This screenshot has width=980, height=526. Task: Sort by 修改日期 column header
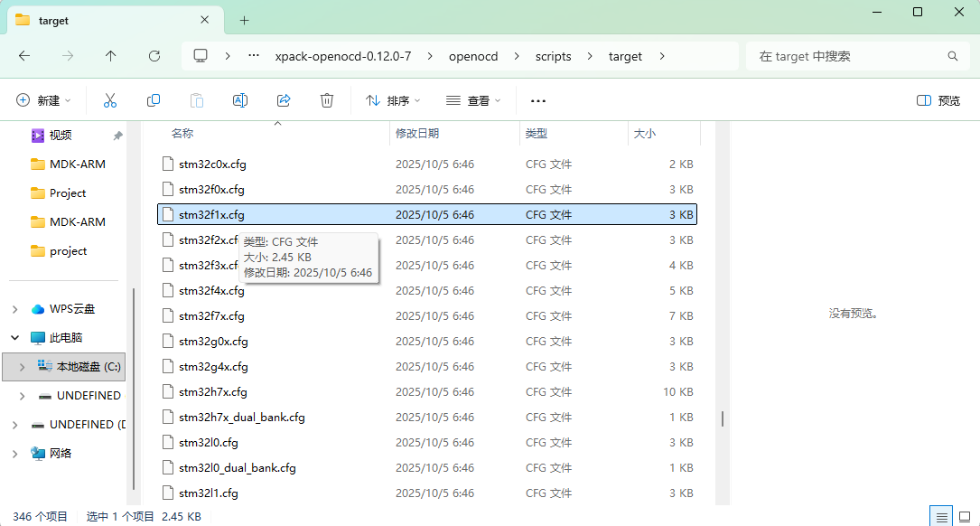pyautogui.click(x=417, y=133)
